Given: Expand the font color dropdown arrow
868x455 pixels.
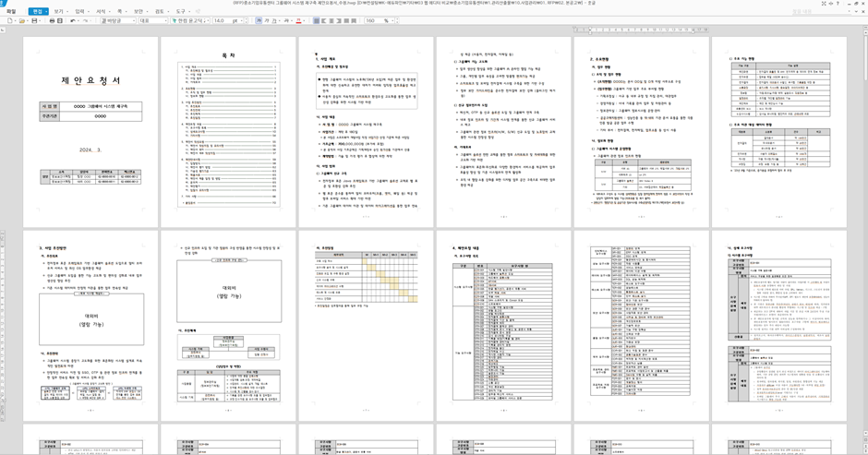Looking at the screenshot, I should point(305,20).
